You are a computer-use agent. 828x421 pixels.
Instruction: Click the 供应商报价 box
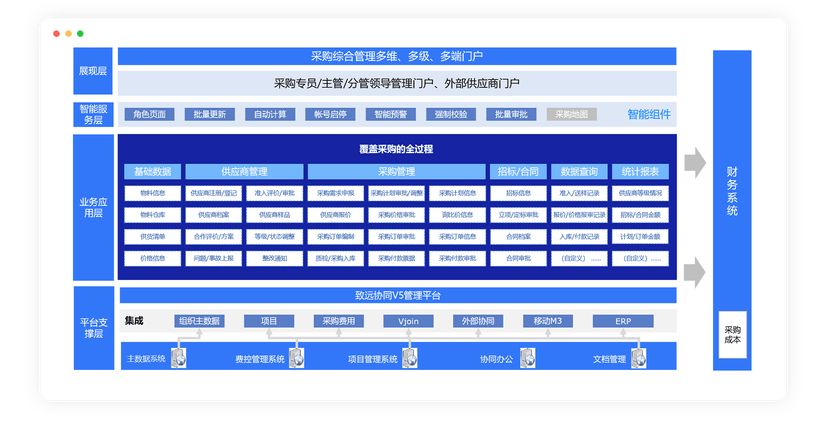336,215
